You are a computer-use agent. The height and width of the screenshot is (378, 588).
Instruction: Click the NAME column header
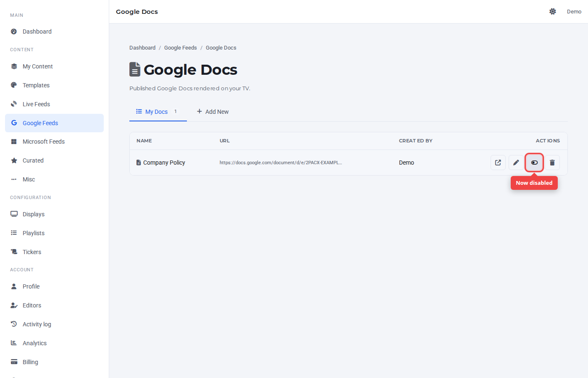click(144, 141)
